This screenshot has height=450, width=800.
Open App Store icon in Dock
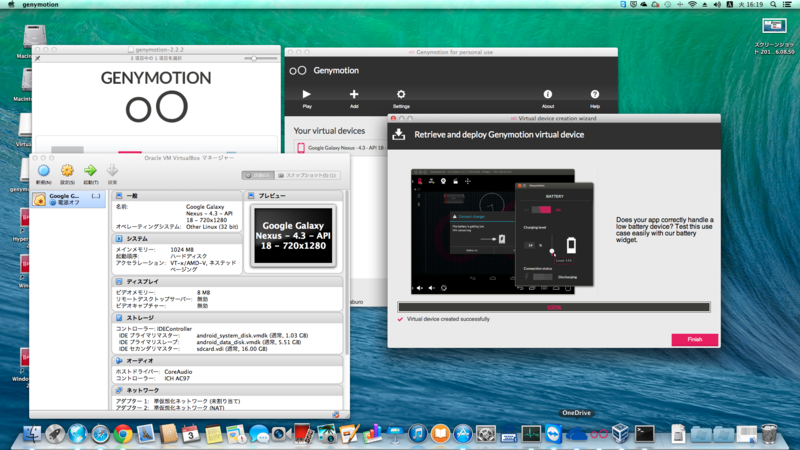point(463,434)
